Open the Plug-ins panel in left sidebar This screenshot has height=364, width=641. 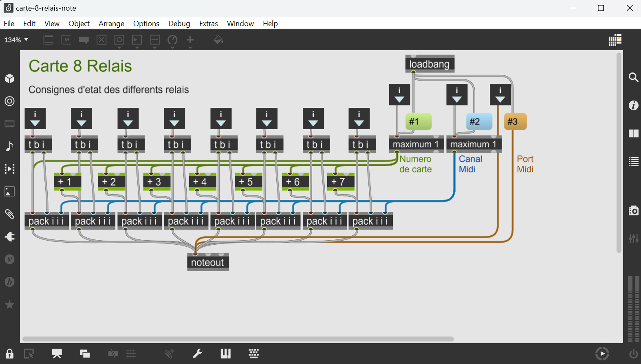(10, 237)
